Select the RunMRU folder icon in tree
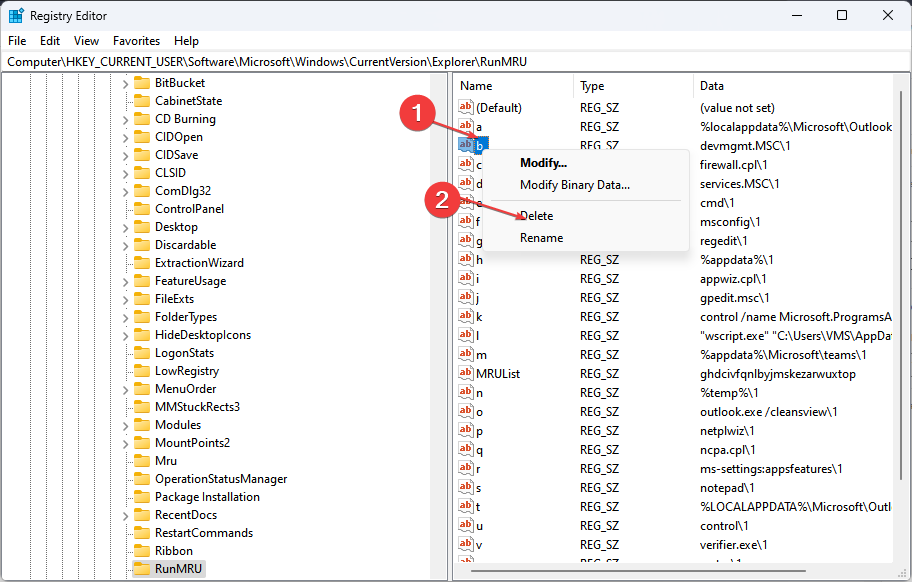Screen dimensions: 912x582 tap(141, 569)
